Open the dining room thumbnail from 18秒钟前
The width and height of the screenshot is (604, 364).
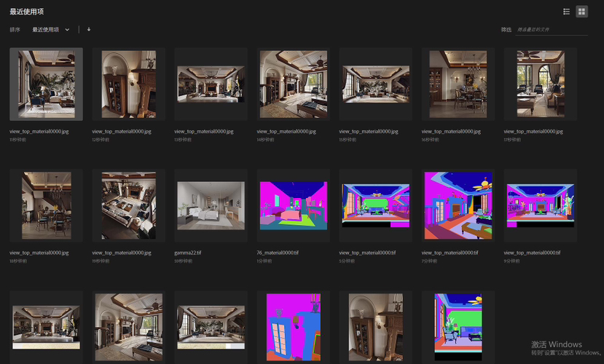(x=46, y=205)
